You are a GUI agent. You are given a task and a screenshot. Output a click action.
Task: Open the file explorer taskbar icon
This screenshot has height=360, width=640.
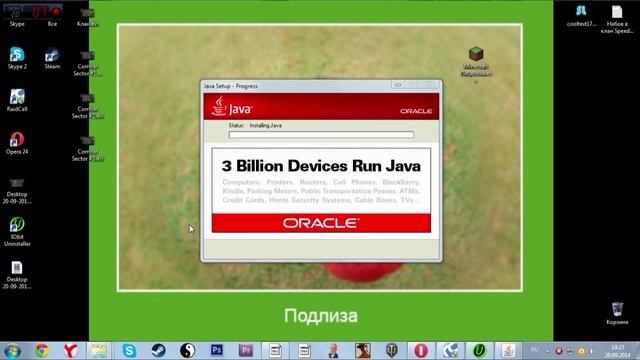point(99,351)
